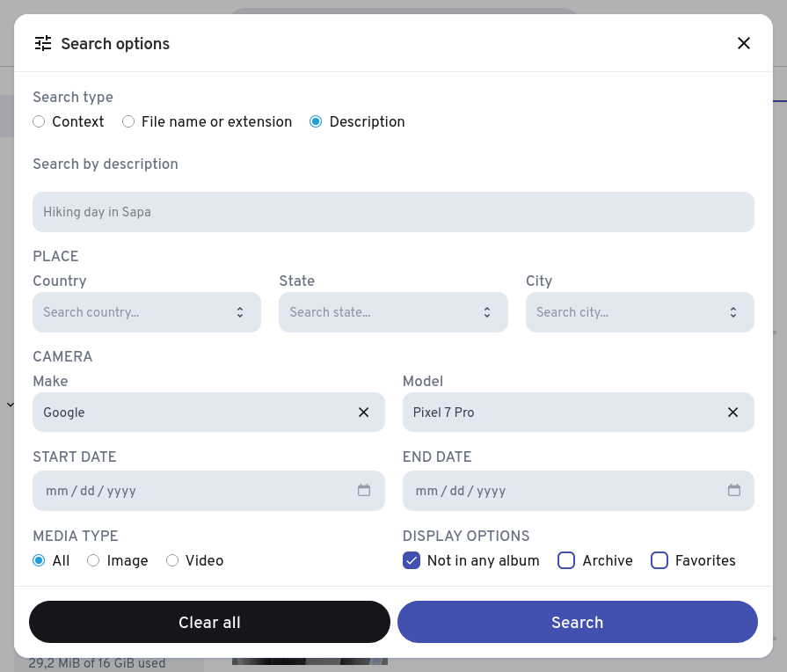Enable the Archive checkbox
Viewport: 787px width, 672px height.
click(x=566, y=560)
